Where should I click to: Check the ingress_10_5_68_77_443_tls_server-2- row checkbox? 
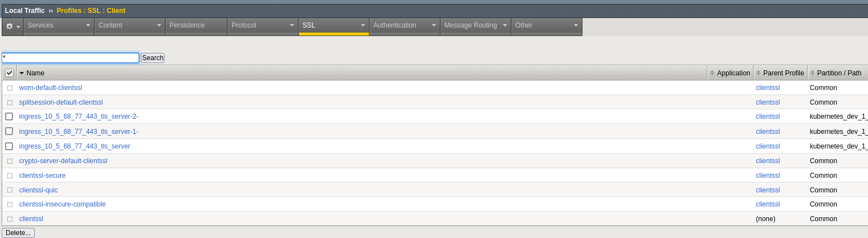(x=9, y=116)
